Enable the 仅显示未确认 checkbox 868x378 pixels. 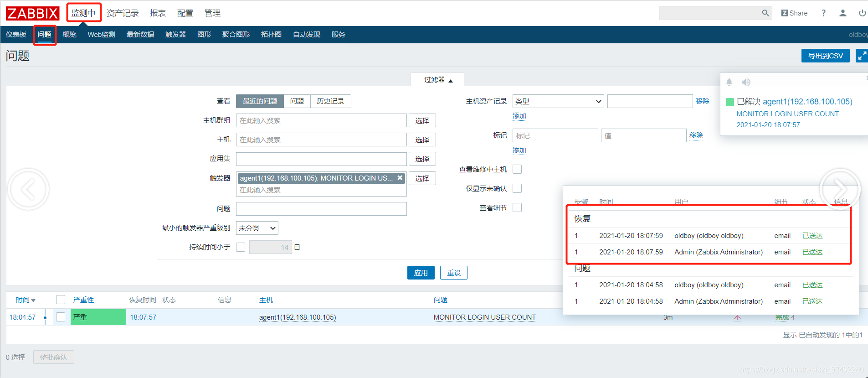(x=517, y=188)
